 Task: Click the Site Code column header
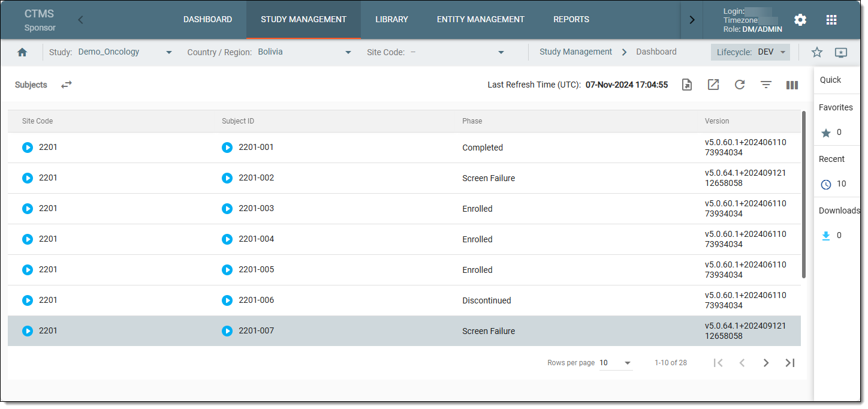pyautogui.click(x=37, y=121)
